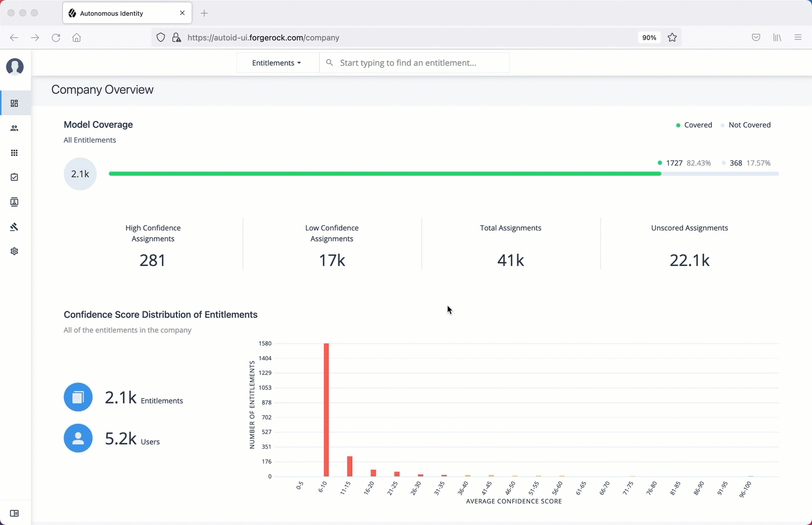
Task: Click the nine-dot grid icon in sidebar
Action: pyautogui.click(x=15, y=153)
